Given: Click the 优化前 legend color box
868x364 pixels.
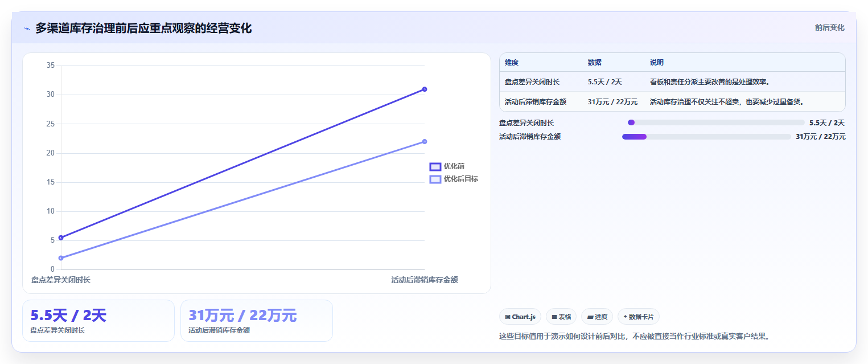Looking at the screenshot, I should click(x=435, y=166).
